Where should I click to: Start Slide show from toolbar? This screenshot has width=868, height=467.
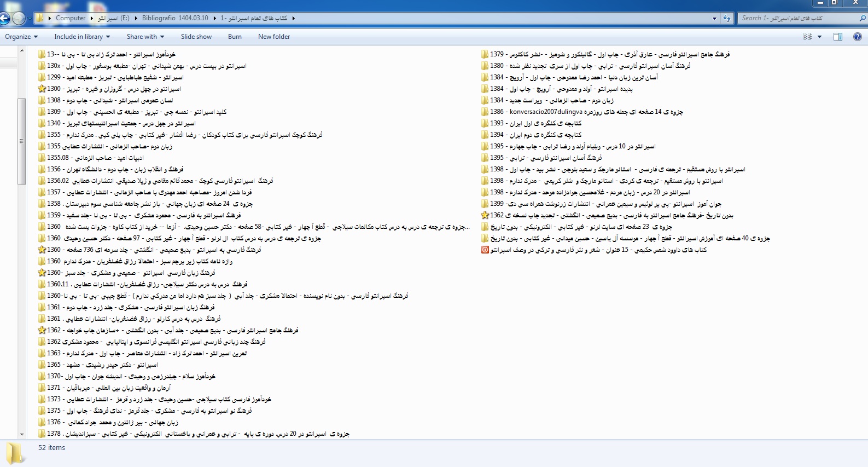click(196, 37)
